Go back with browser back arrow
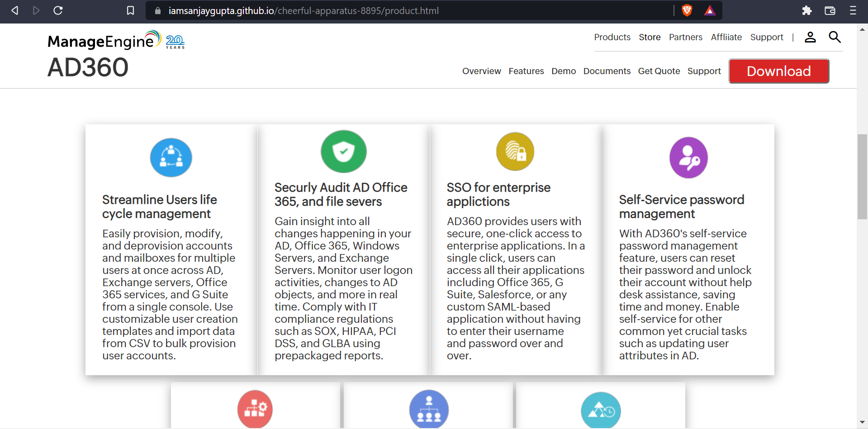868x429 pixels. click(14, 10)
